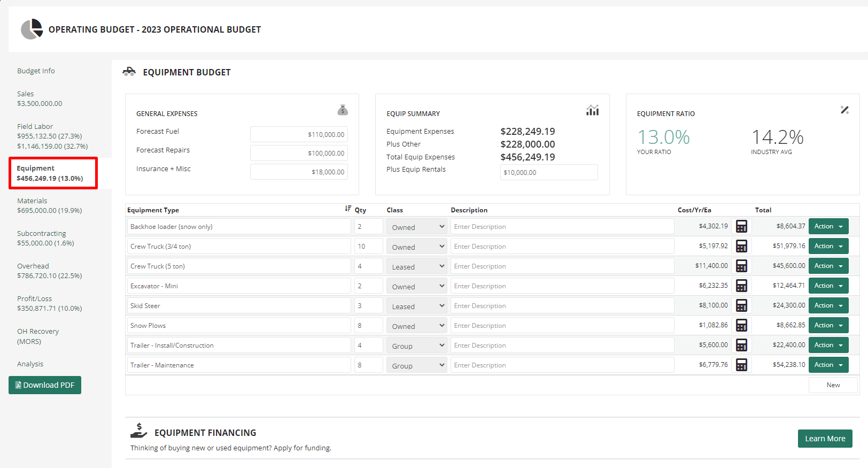Expand Action menu for Crew Truck (5 ton)
This screenshot has width=868, height=468.
click(x=828, y=266)
